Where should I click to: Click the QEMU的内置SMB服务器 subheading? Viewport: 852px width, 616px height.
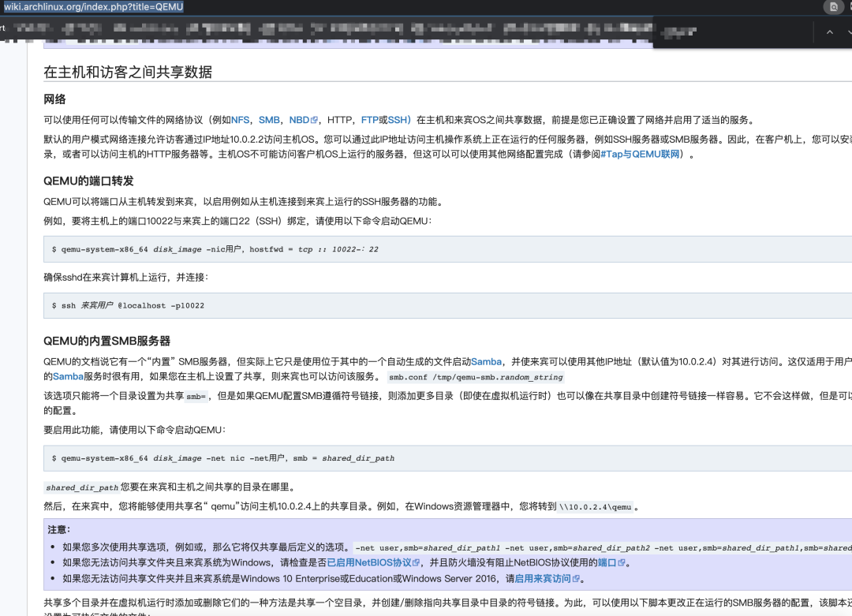pyautogui.click(x=107, y=342)
